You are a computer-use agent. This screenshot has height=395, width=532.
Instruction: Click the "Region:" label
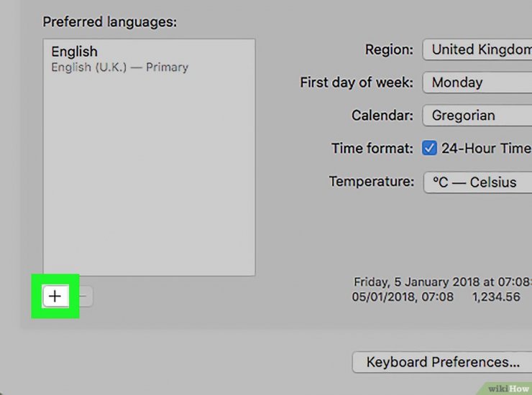(389, 50)
